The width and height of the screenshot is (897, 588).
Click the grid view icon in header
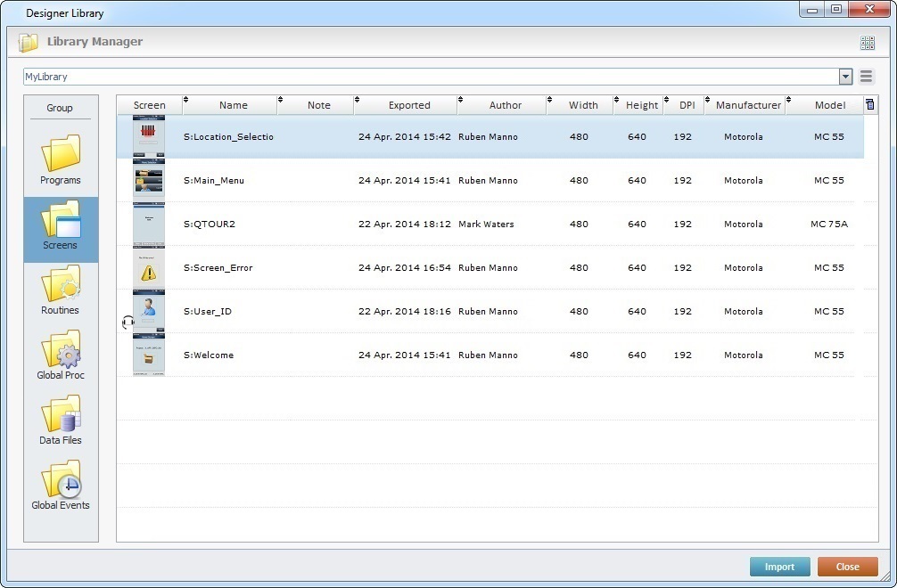tap(867, 43)
